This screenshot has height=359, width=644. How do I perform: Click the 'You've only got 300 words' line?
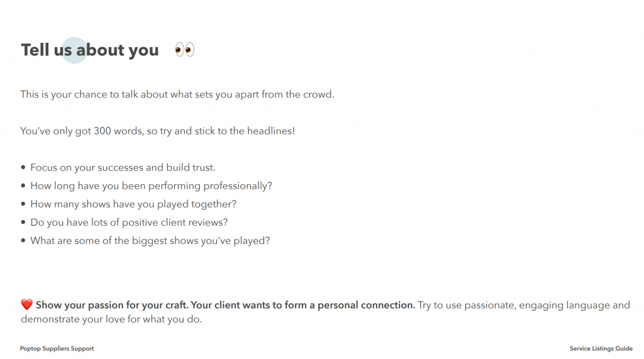coord(157,131)
